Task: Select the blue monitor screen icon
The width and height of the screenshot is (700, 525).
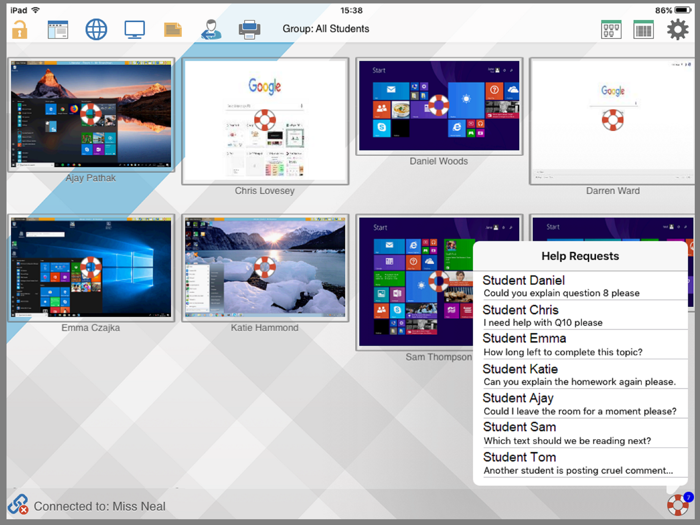Action: tap(134, 29)
